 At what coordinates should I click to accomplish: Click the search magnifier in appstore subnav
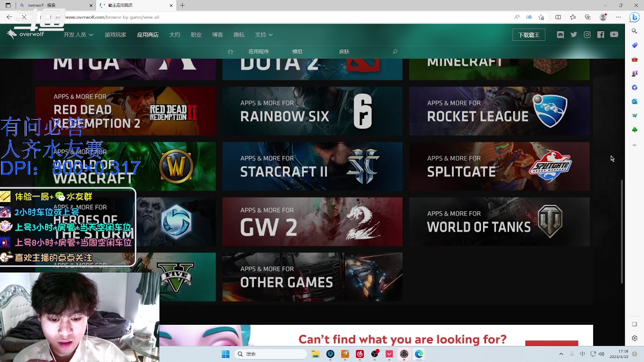pyautogui.click(x=395, y=52)
